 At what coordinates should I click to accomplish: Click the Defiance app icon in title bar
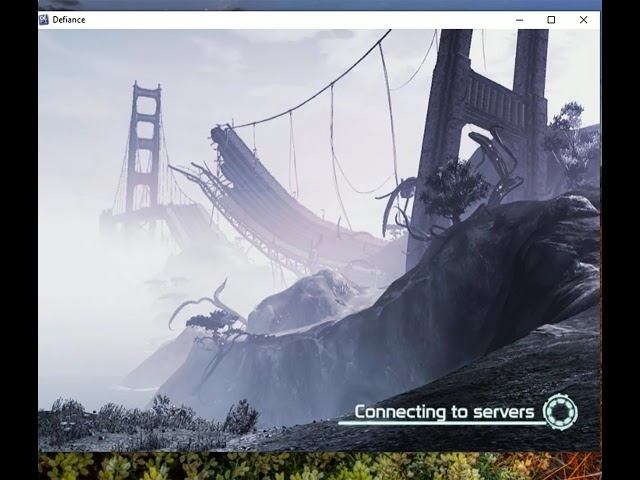pos(44,20)
